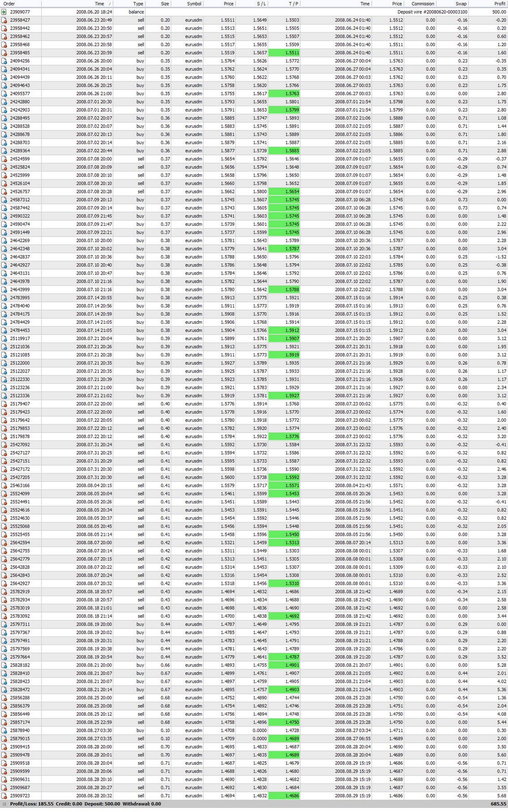
Task: Select the 'Deposit wire #20080620-00003100' comment
Action: pyautogui.click(x=432, y=12)
